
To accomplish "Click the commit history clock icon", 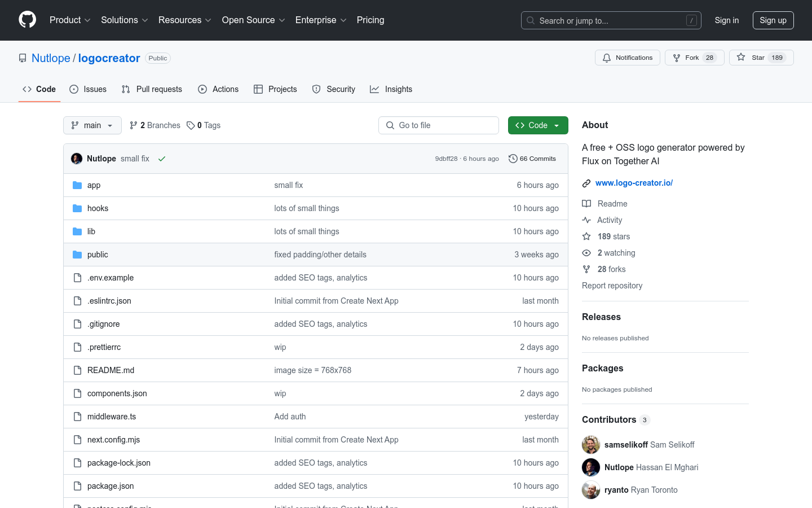I will coord(513,159).
